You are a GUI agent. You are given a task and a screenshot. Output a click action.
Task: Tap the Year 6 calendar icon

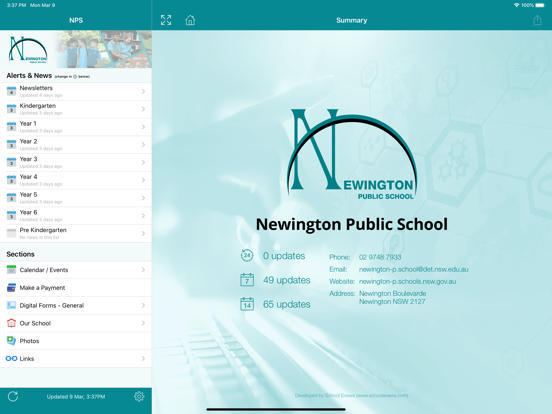[x=11, y=215]
